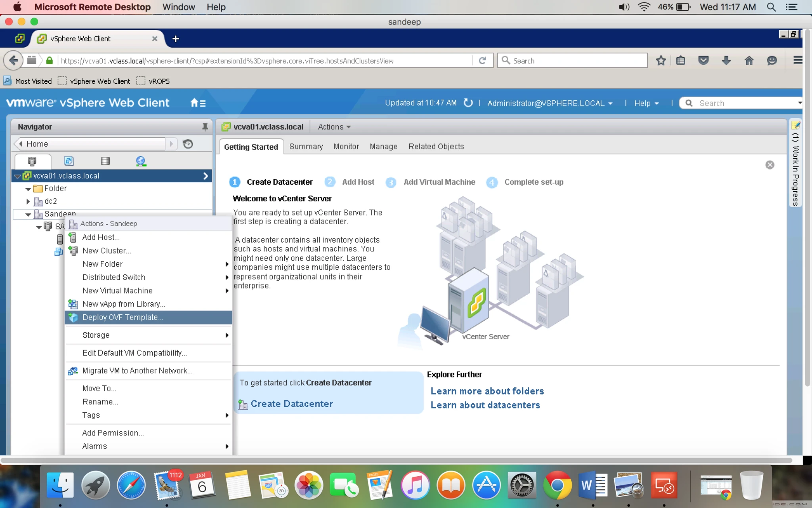
Task: Expand New Virtual Machine submenu
Action: click(x=148, y=291)
